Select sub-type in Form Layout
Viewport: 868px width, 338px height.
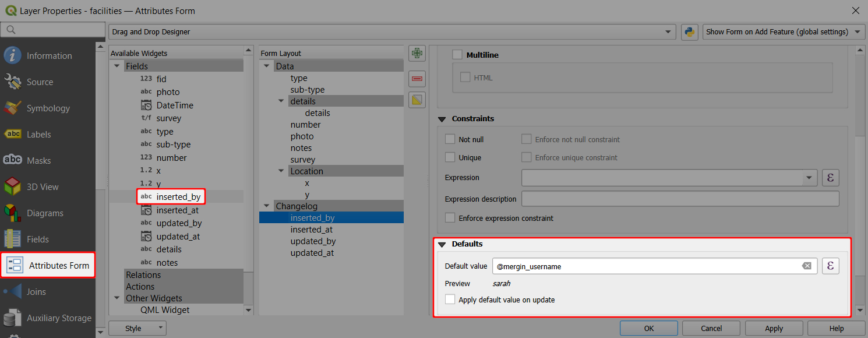pos(308,90)
